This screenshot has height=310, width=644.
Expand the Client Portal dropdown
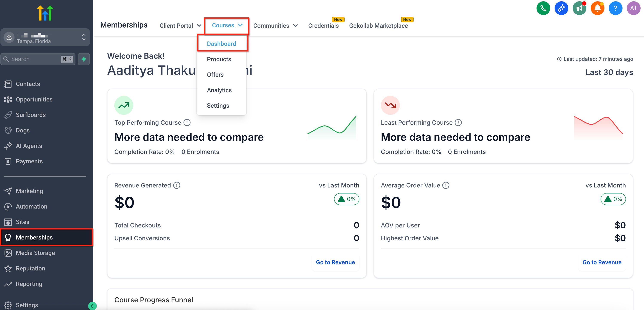pos(180,26)
